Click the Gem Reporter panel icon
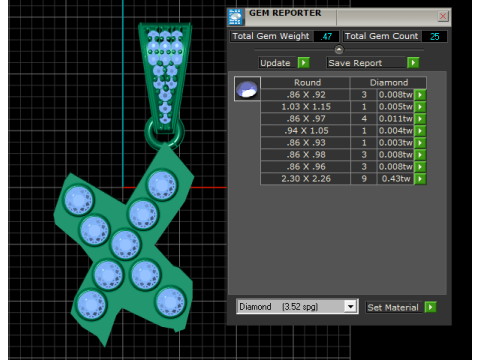 pos(235,17)
